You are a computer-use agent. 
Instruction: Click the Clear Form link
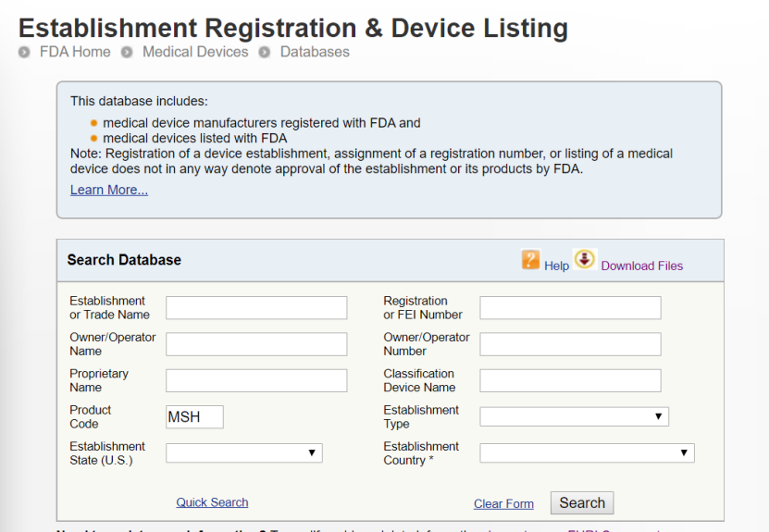tap(503, 504)
